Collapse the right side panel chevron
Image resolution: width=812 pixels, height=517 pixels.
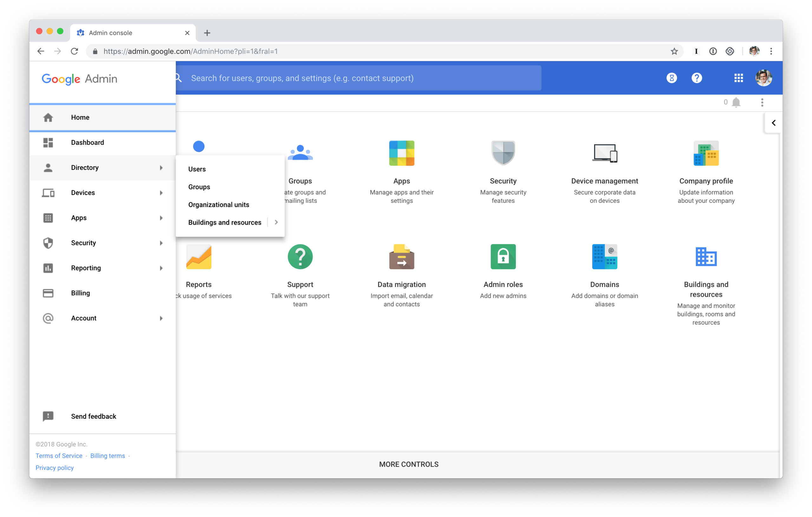click(x=774, y=123)
